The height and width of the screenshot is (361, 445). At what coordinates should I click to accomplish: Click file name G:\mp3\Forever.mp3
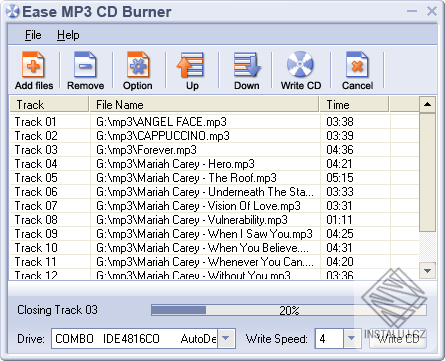(146, 150)
